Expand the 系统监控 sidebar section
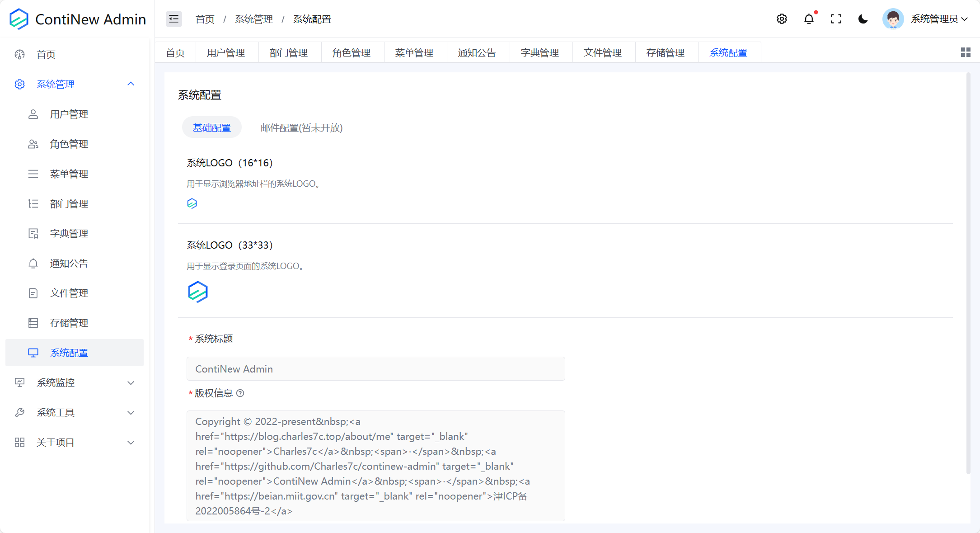 (131, 382)
